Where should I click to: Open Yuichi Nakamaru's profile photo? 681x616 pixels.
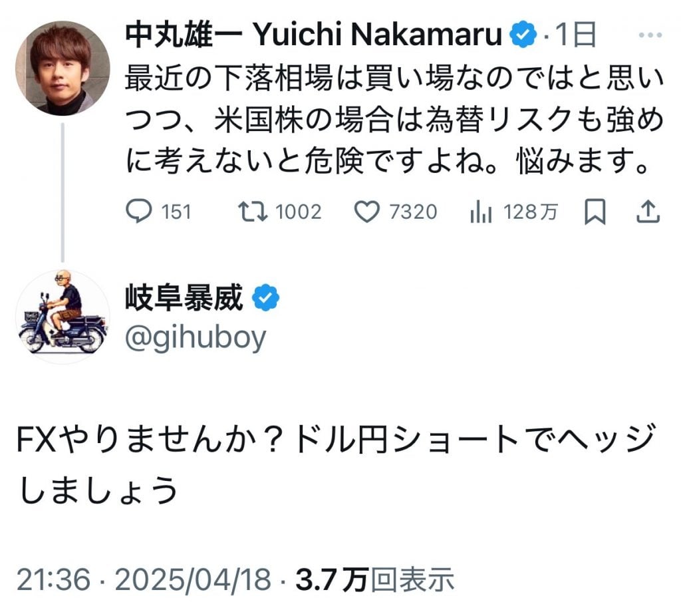pyautogui.click(x=63, y=69)
